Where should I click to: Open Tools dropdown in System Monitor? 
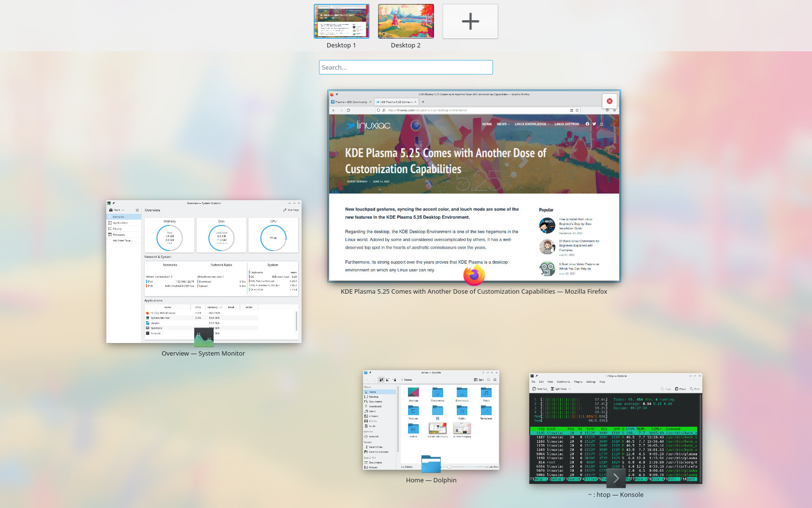click(117, 210)
